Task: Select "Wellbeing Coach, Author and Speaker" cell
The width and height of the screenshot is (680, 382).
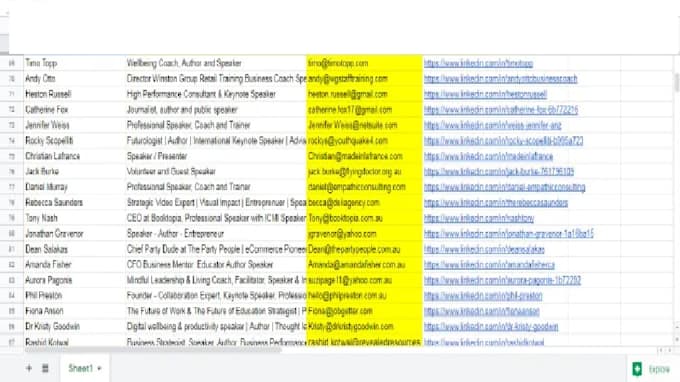Action: click(x=216, y=63)
